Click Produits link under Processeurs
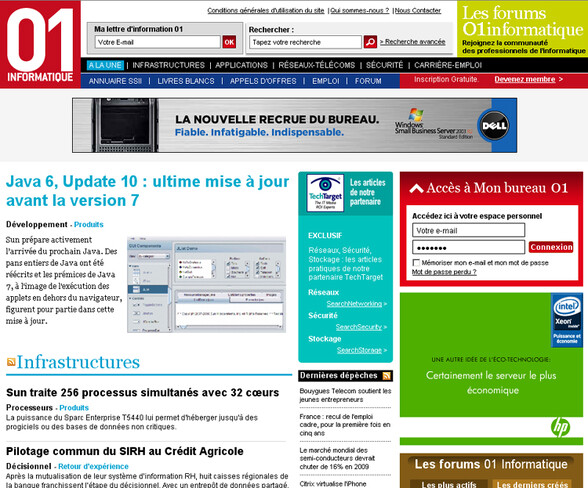 (74, 407)
